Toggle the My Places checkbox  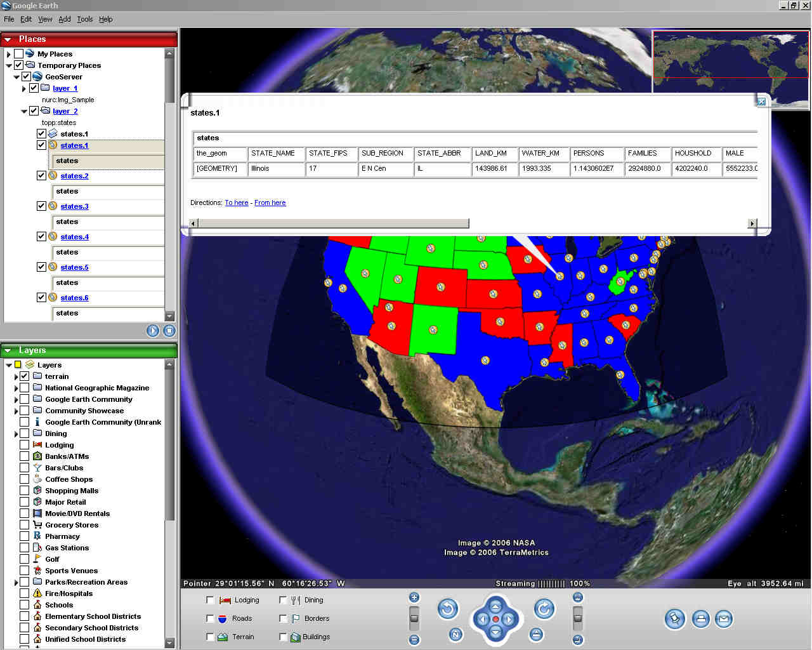[x=19, y=54]
